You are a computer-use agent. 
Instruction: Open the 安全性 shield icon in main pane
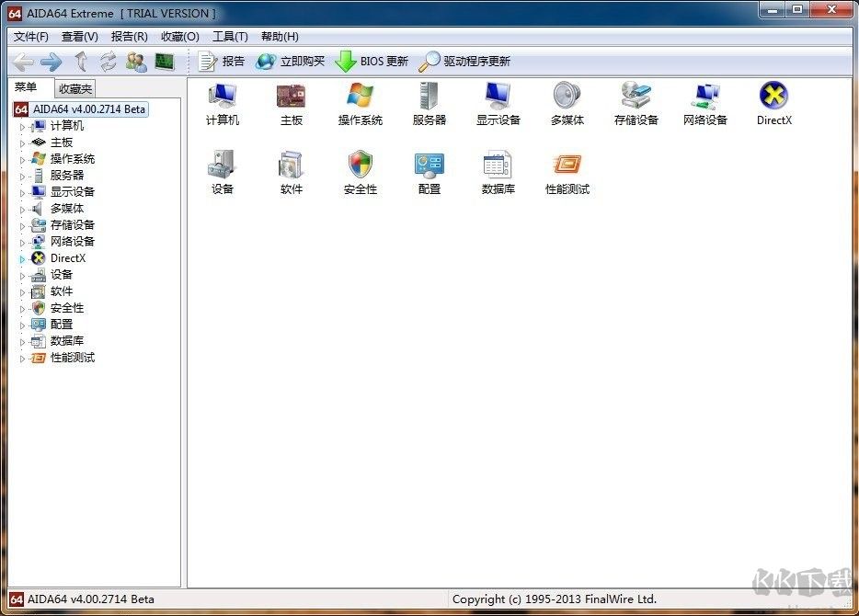click(360, 165)
